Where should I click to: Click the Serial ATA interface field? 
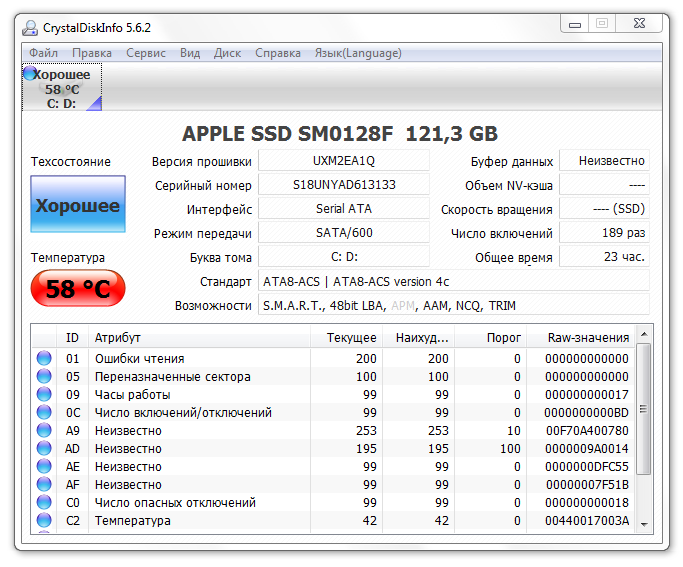click(344, 209)
